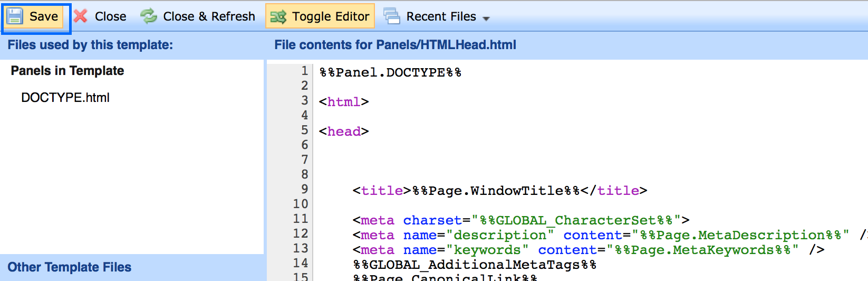
Task: Choose Close & Refresh in toolbar
Action: (x=209, y=16)
